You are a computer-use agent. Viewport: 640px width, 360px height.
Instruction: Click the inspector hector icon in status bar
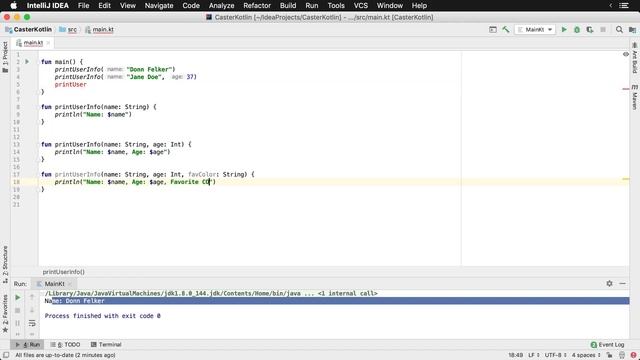coord(622,355)
